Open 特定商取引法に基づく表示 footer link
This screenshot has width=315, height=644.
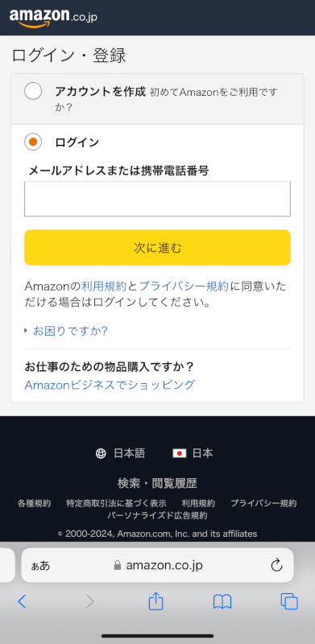[x=116, y=503]
